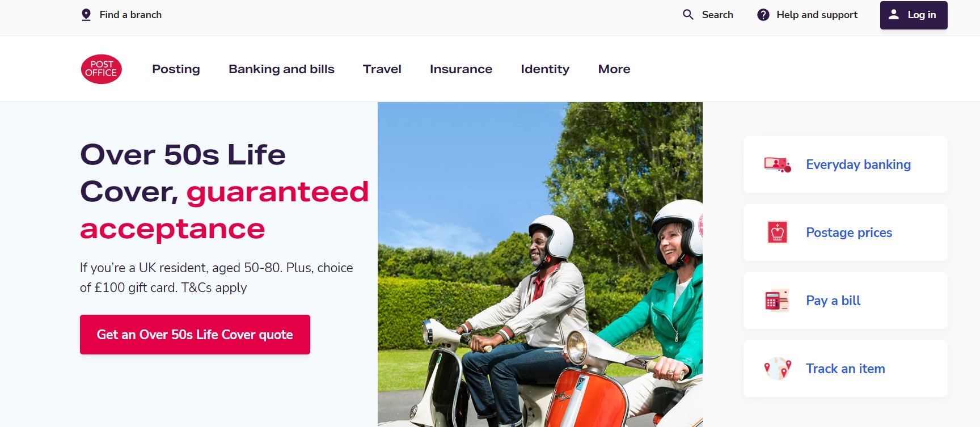Click the user icon in Log in

click(894, 15)
